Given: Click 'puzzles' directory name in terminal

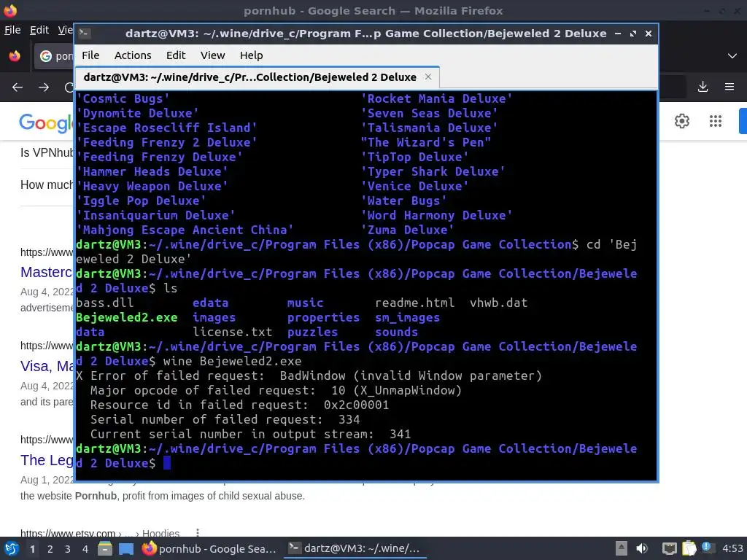Looking at the screenshot, I should click(x=312, y=332).
